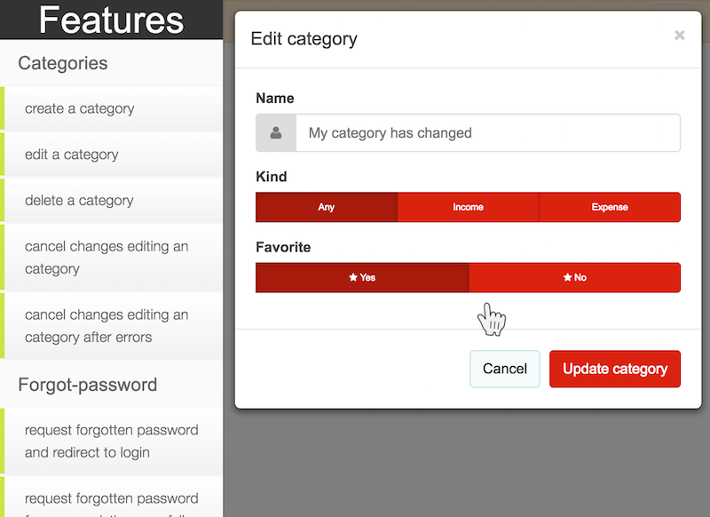Open 'delete a category' feature
Viewport: 710px width, 517px height.
tap(113, 201)
